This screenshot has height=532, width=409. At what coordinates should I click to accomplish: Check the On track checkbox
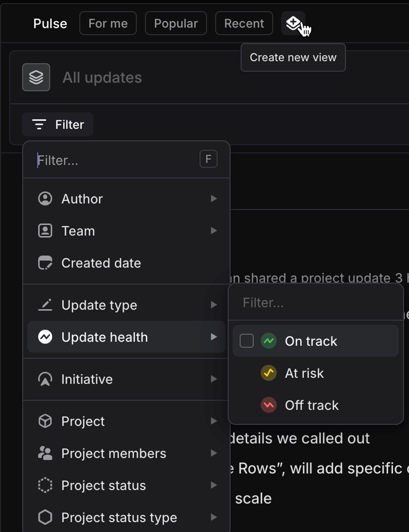click(x=246, y=341)
